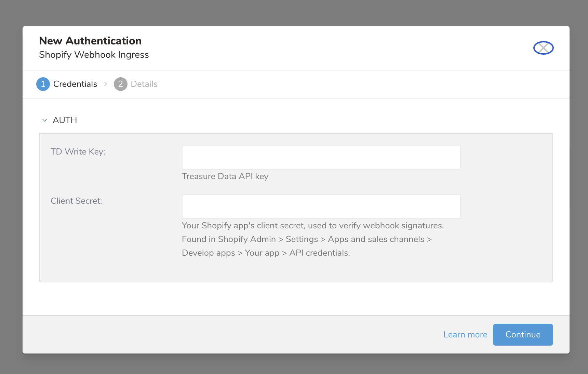This screenshot has height=374, width=588.
Task: Click the 'Shopify Webhook Ingress' subtitle
Action: pos(94,55)
